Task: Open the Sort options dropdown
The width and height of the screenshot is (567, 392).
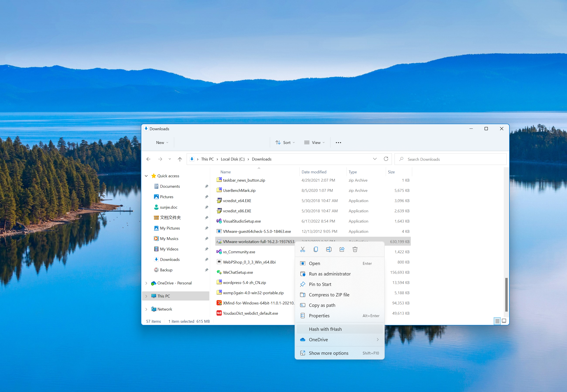Action: [x=285, y=142]
